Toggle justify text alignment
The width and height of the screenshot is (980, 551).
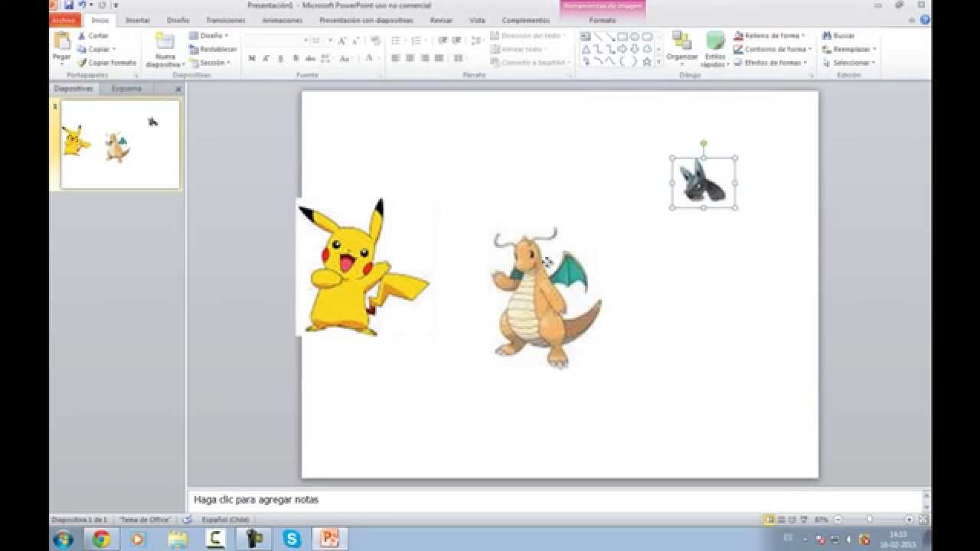click(439, 58)
